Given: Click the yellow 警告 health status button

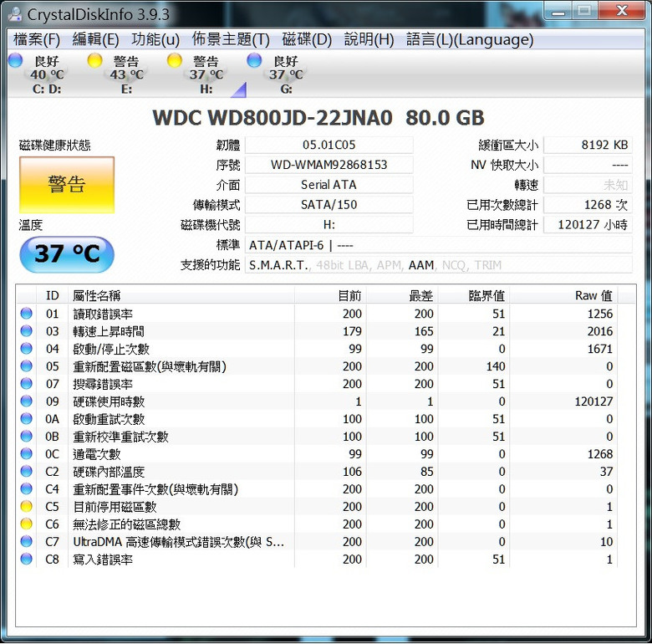Looking at the screenshot, I should click(x=67, y=185).
